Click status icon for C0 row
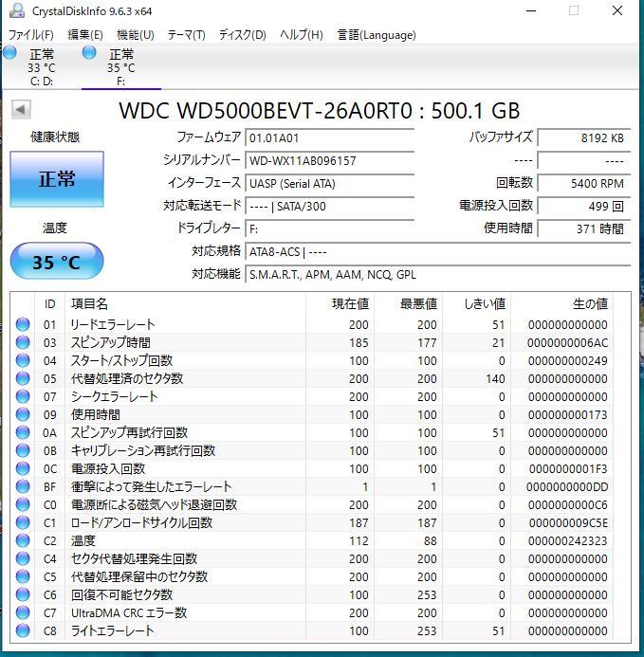Image resolution: width=644 pixels, height=657 pixels. [x=23, y=504]
